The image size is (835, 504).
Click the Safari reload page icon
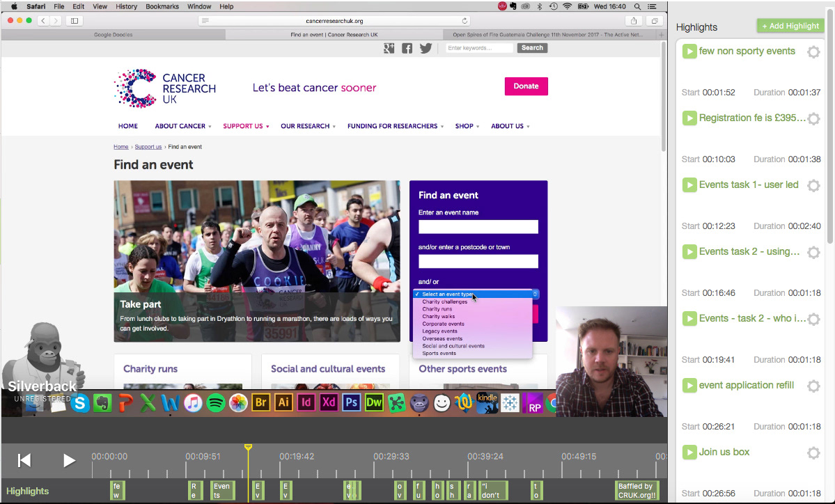tap(465, 21)
